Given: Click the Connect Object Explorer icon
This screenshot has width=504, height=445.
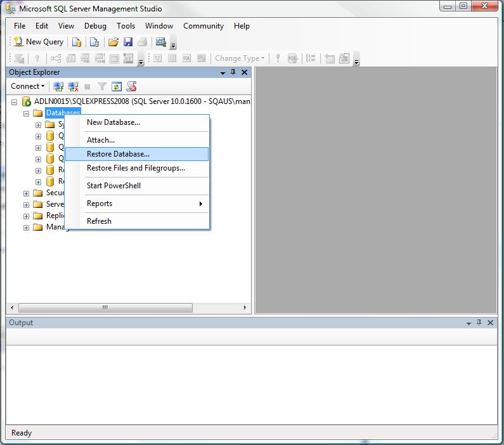Looking at the screenshot, I should pyautogui.click(x=59, y=86).
